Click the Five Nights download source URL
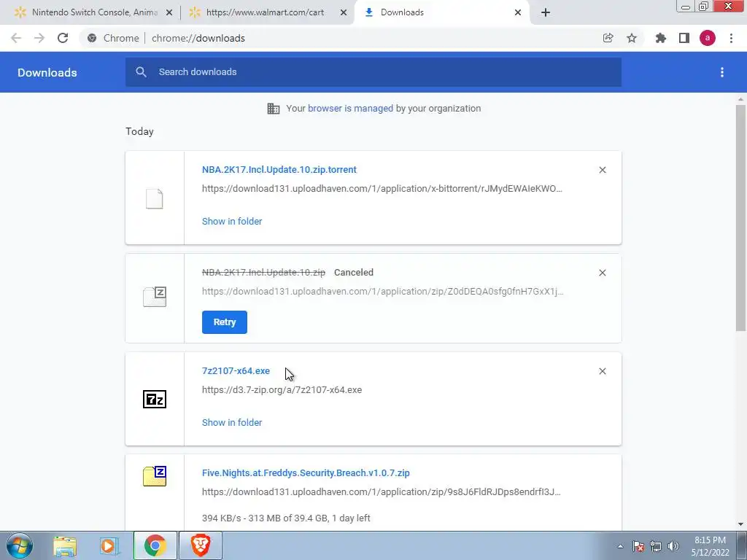747x560 pixels. 381,491
